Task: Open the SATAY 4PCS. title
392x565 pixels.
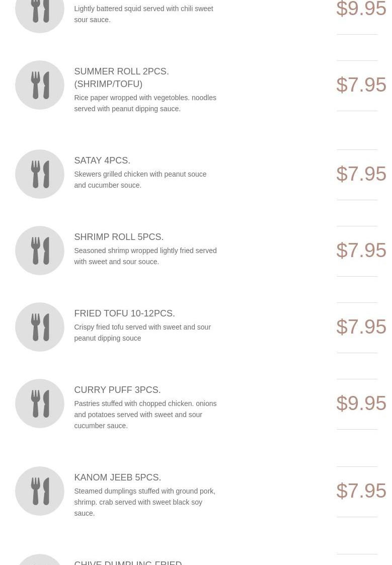Action: point(102,160)
